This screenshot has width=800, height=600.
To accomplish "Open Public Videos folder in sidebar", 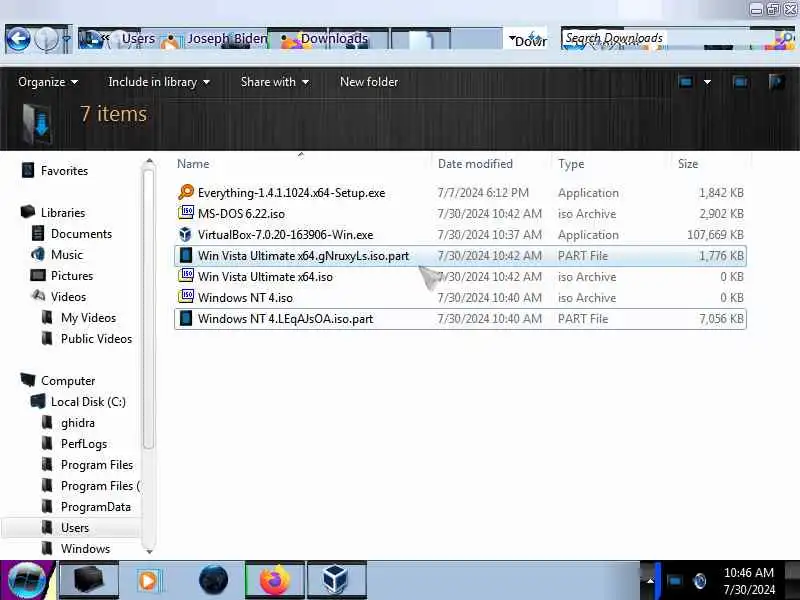I will (96, 338).
